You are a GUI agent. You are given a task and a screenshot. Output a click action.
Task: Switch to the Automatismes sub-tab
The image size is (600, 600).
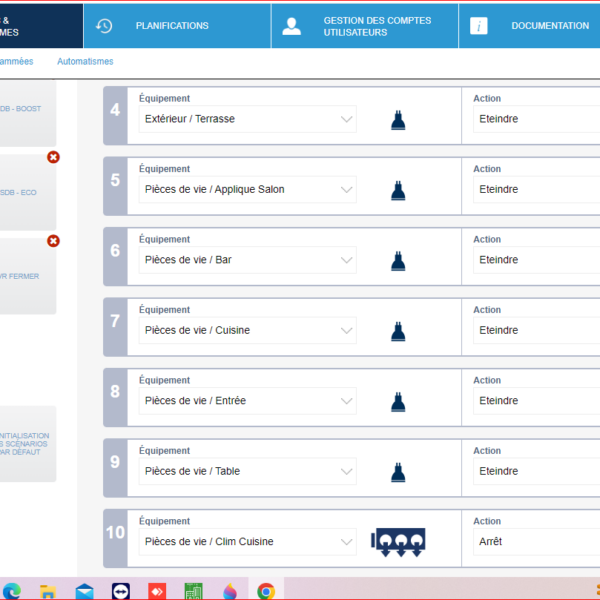tap(85, 61)
